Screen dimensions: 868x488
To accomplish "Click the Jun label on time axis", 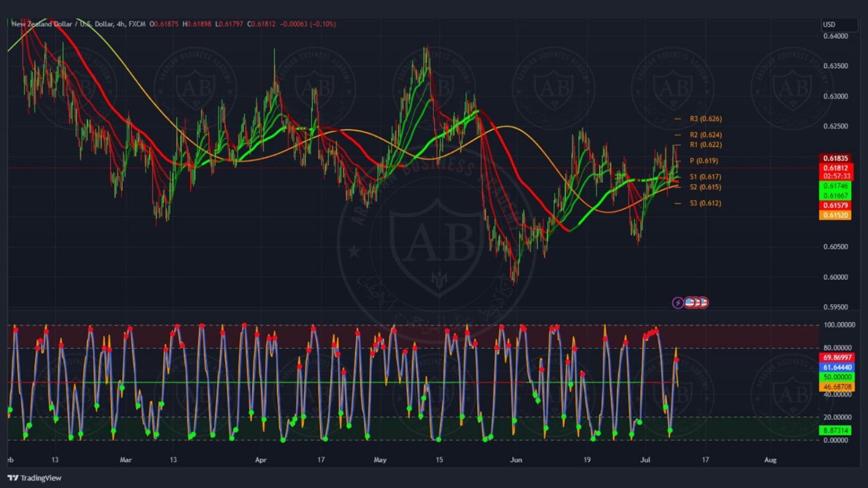I will 516,460.
